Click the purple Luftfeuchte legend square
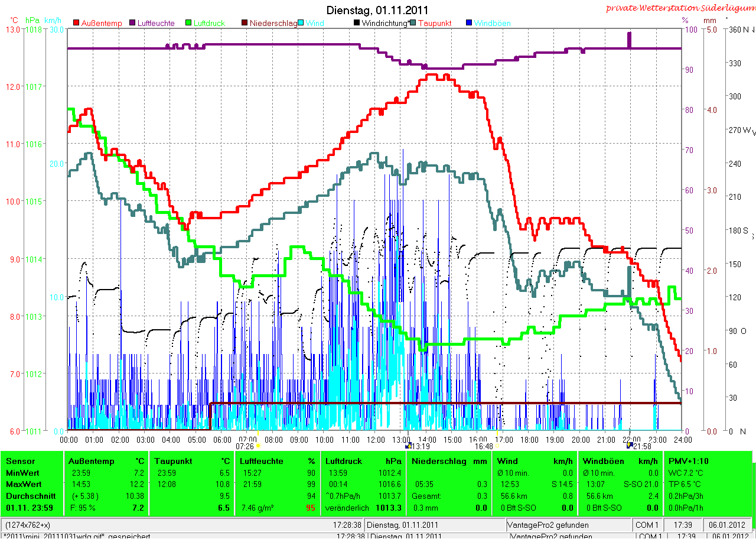Screen dimensions: 756x539 pos(131,23)
